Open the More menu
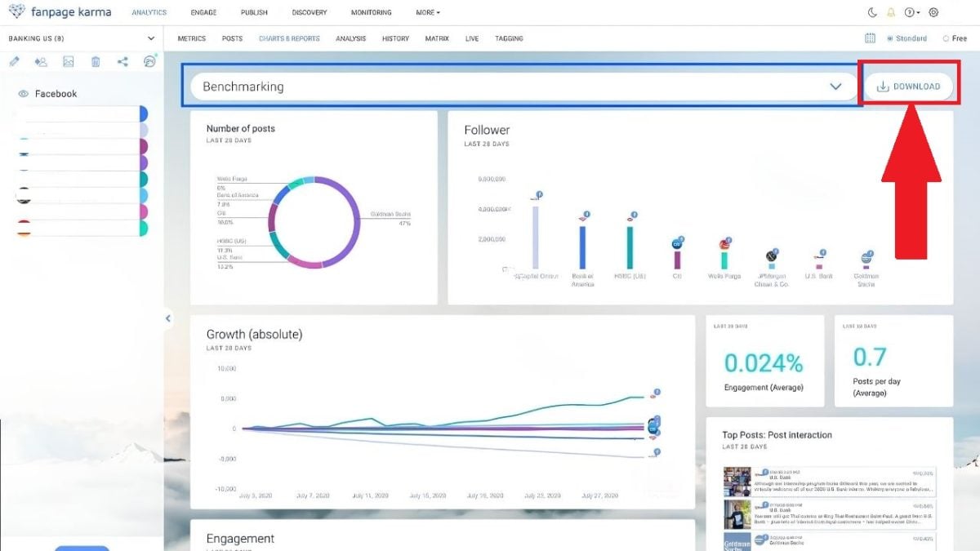The width and height of the screenshot is (980, 551). [428, 12]
